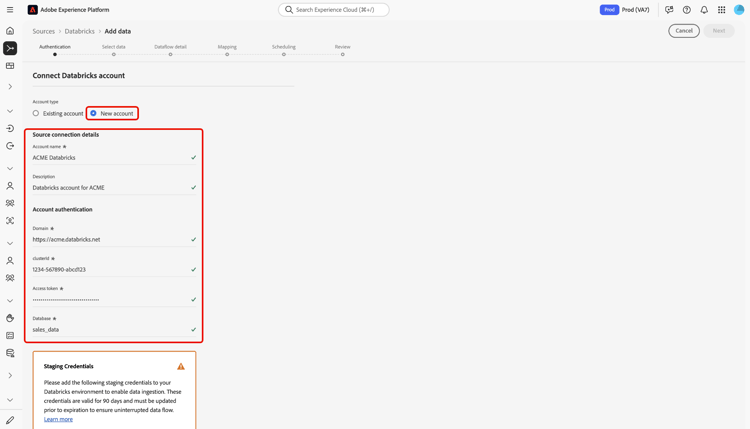Image resolution: width=750 pixels, height=429 pixels.
Task: Click the green checkmark beside Account name
Action: (194, 157)
